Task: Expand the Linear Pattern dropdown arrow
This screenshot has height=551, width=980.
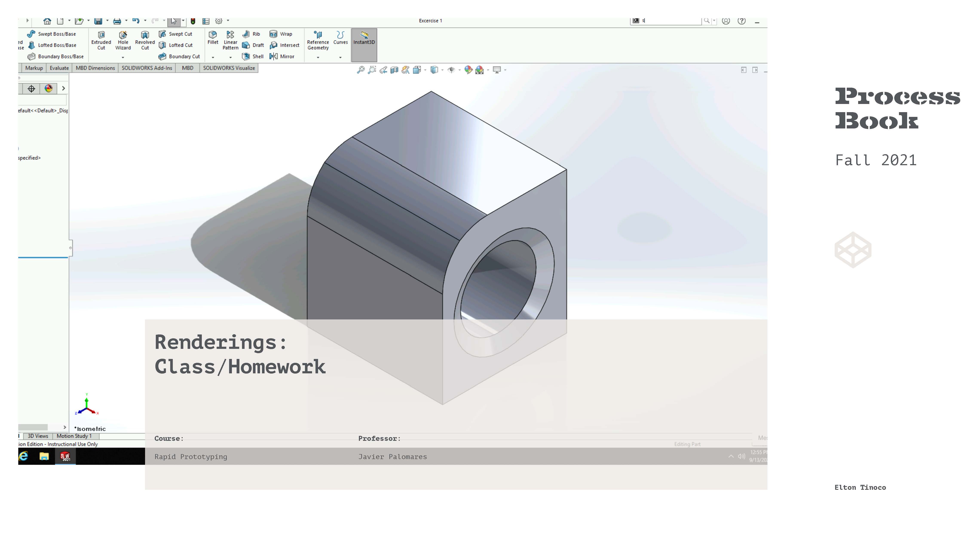Action: 231,57
